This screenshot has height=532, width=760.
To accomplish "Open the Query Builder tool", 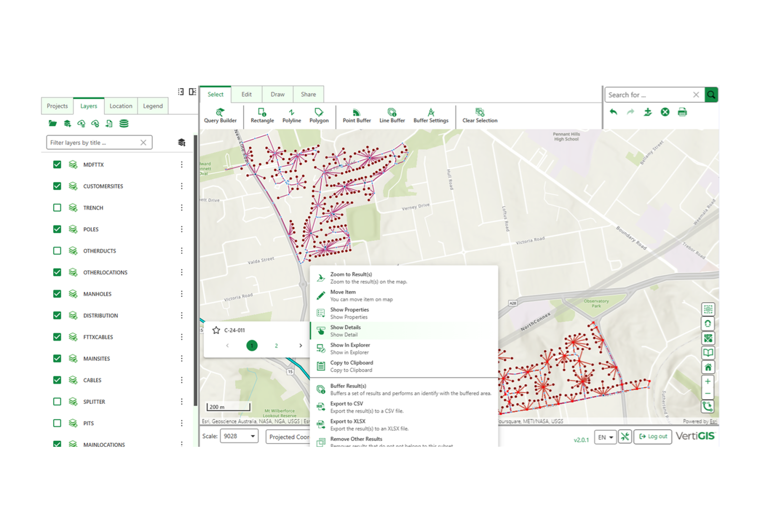I will (220, 115).
